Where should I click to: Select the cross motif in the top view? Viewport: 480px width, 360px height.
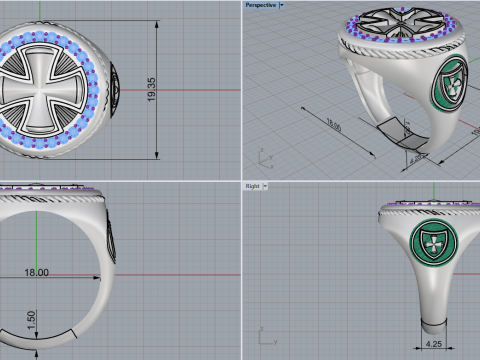pyautogui.click(x=39, y=89)
